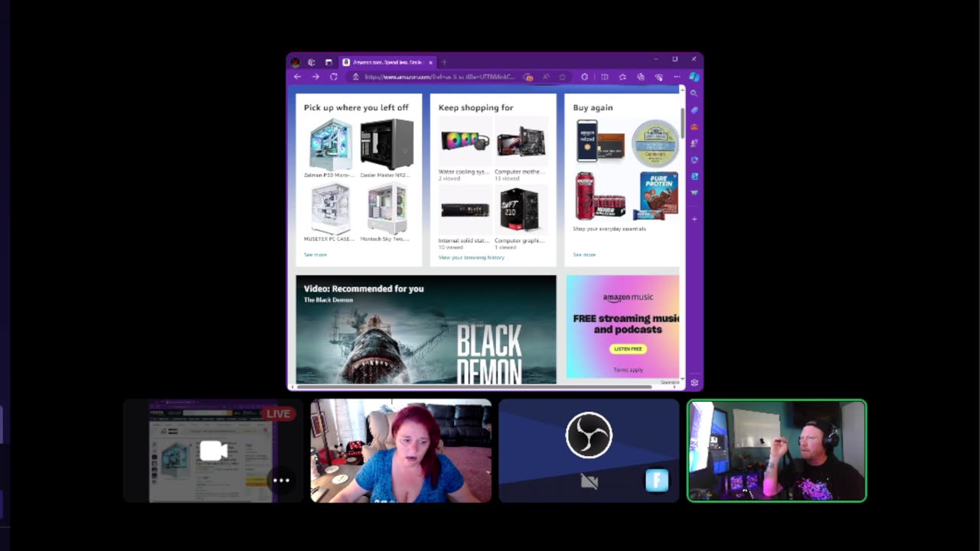
Task: Select the OBS logo participant tile
Action: click(589, 451)
